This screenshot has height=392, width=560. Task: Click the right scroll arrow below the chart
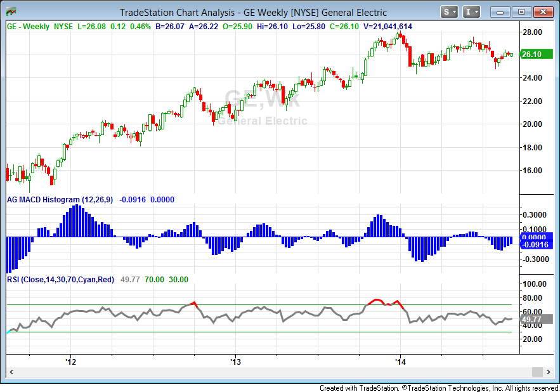[549, 372]
